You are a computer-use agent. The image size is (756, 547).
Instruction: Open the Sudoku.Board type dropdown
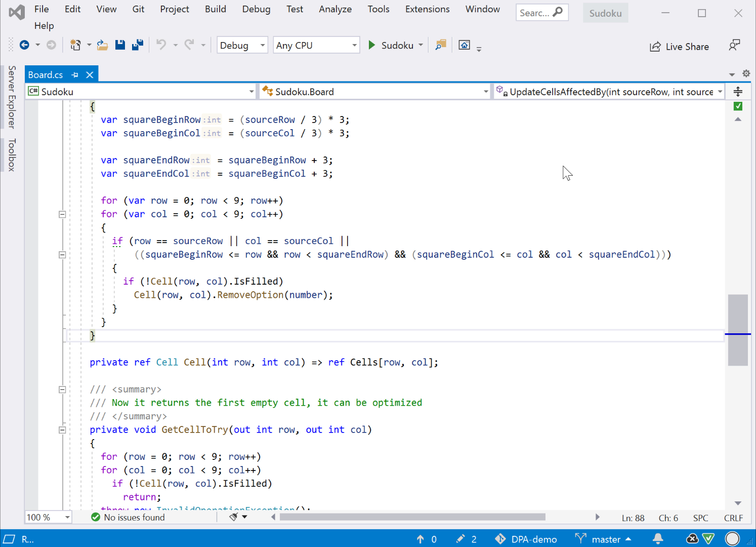pyautogui.click(x=374, y=92)
